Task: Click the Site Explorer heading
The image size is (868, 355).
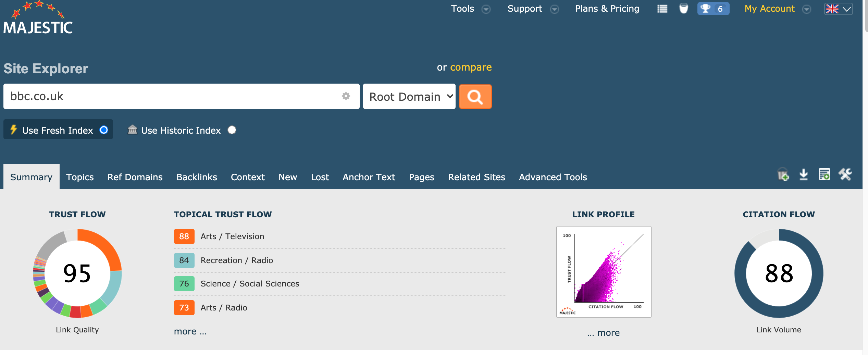Action: [46, 69]
